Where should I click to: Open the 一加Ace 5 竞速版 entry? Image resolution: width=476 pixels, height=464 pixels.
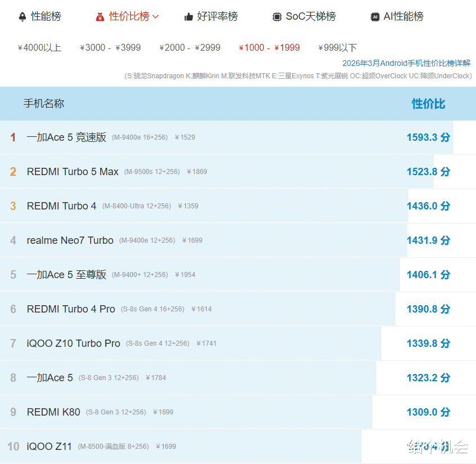[66, 137]
